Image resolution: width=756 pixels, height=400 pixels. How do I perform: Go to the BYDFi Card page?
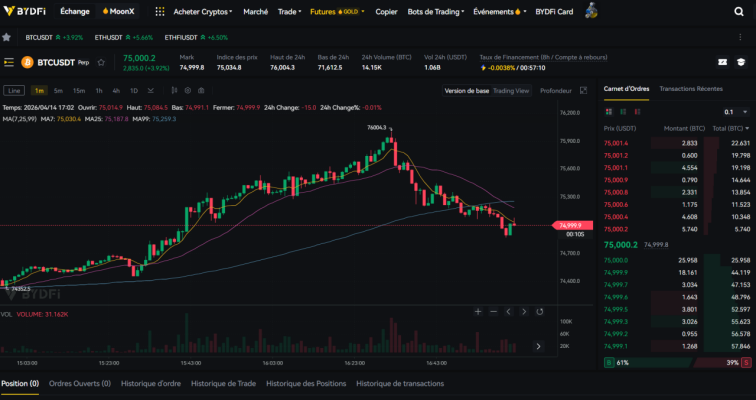554,12
